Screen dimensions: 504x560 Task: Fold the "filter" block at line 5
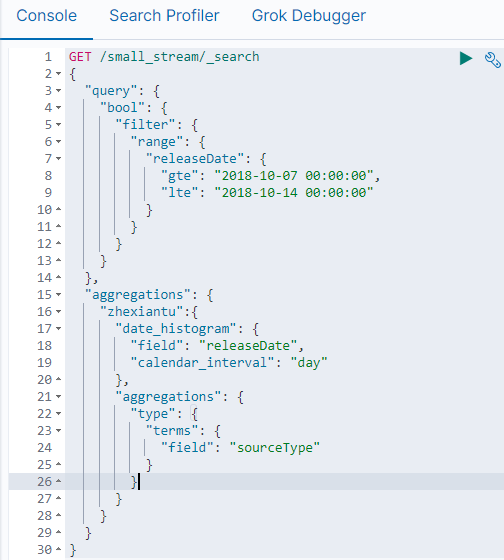coord(58,125)
